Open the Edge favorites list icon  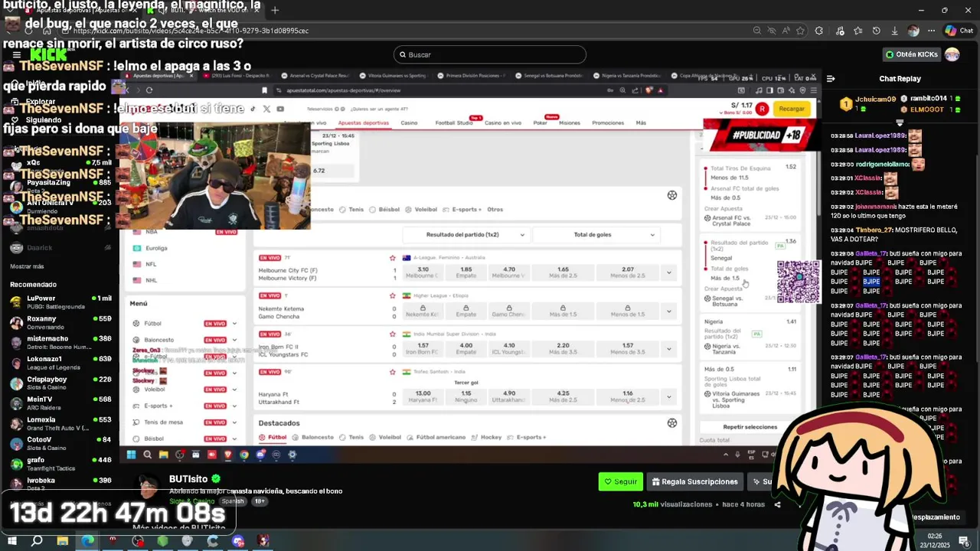tap(857, 31)
